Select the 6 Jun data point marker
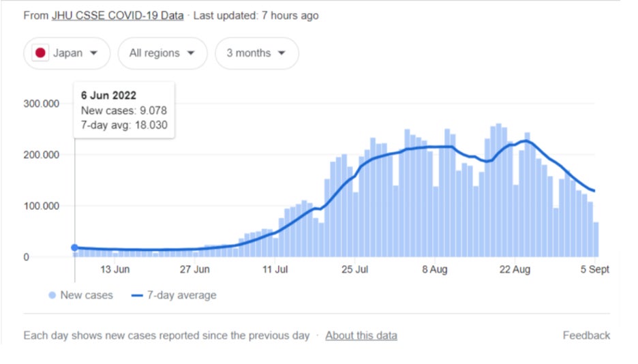Viewport: 638px width, 364px height. (74, 247)
